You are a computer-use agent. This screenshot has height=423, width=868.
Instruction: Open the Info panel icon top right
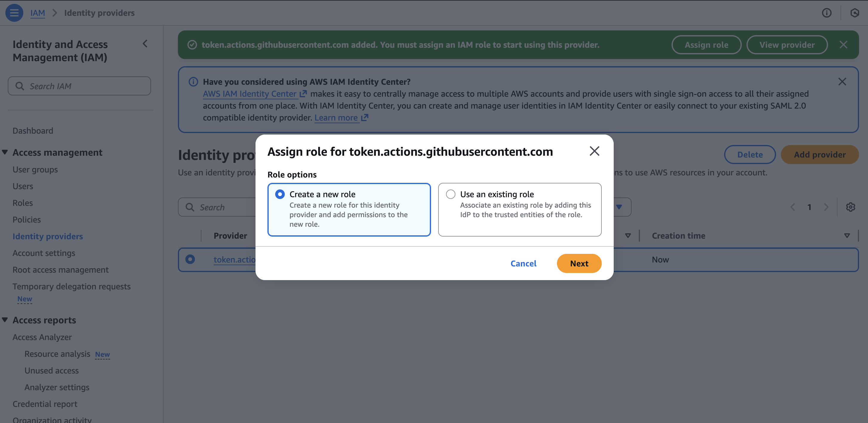click(x=827, y=13)
